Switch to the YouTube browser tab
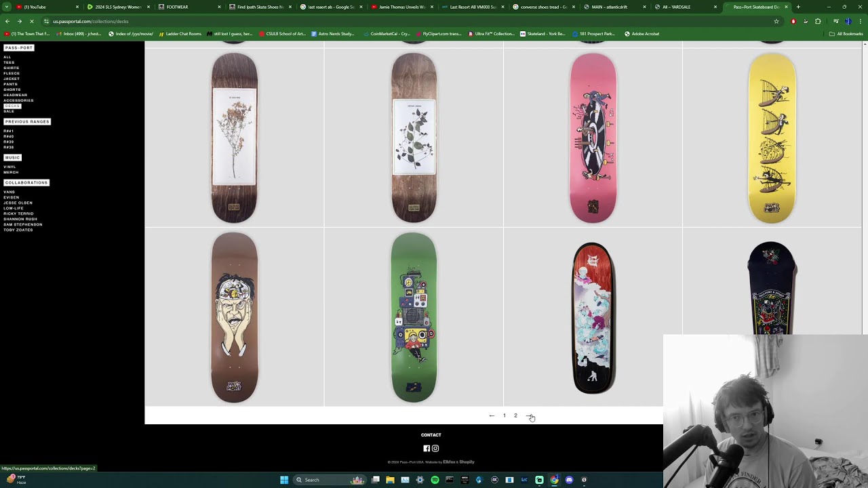 [46, 7]
